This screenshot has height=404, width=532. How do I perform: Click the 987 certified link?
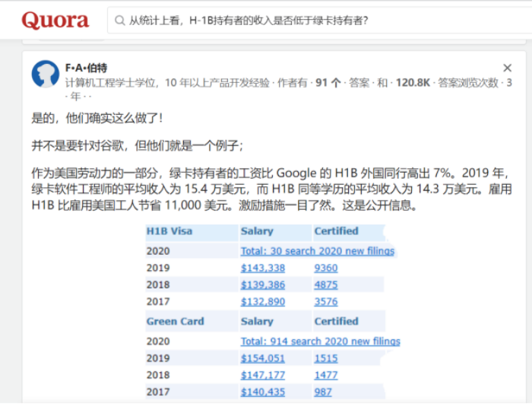(323, 392)
